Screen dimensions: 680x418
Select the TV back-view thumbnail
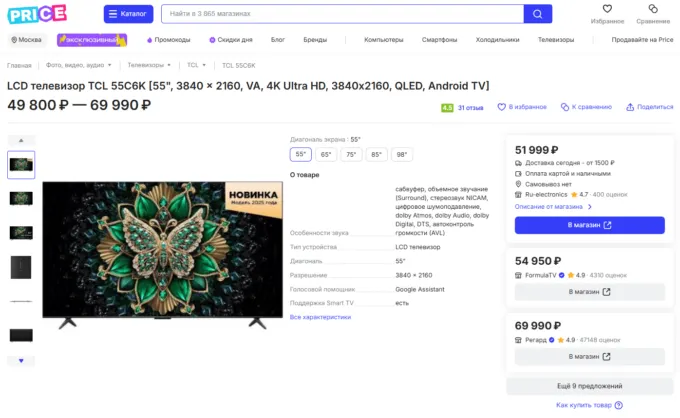point(21,267)
